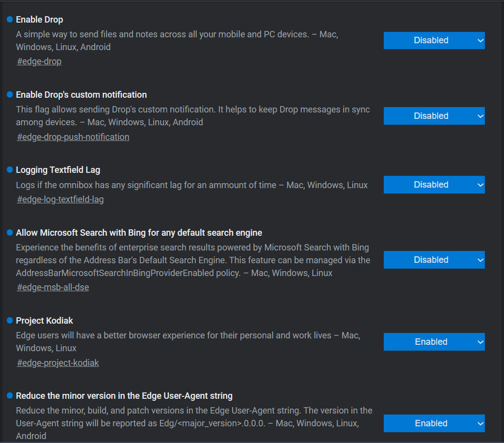This screenshot has height=443, width=504.
Task: Open the Reduce minor version Enabled dropdown
Action: tap(434, 423)
